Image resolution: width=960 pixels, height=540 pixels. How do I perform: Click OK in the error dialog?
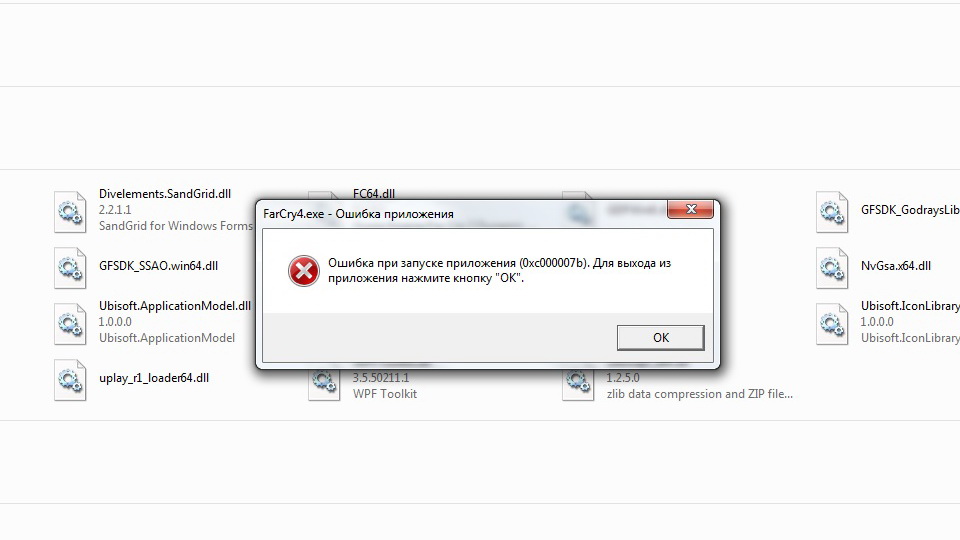[x=661, y=337]
